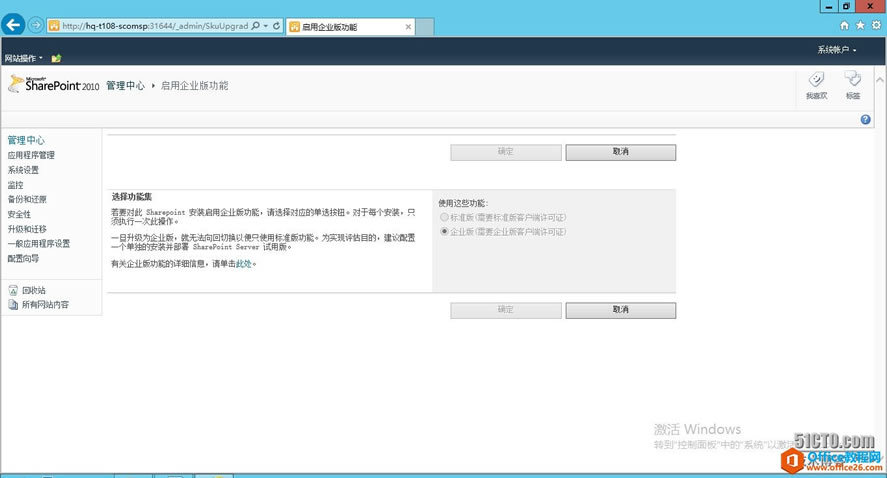This screenshot has height=478, width=887.
Task: Click 启用企业版功能 breadcrumb title
Action: [x=195, y=85]
